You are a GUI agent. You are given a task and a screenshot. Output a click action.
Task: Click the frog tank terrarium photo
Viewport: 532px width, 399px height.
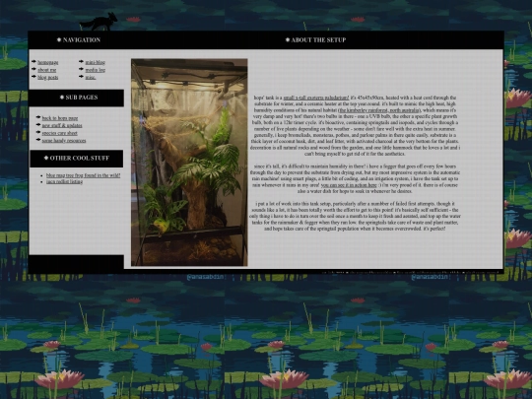pyautogui.click(x=189, y=163)
